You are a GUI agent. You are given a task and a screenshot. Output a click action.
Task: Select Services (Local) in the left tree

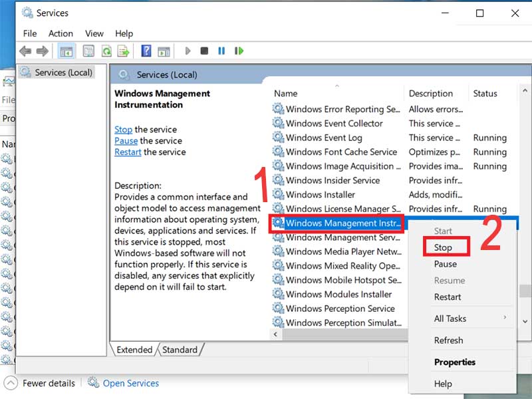(x=64, y=72)
